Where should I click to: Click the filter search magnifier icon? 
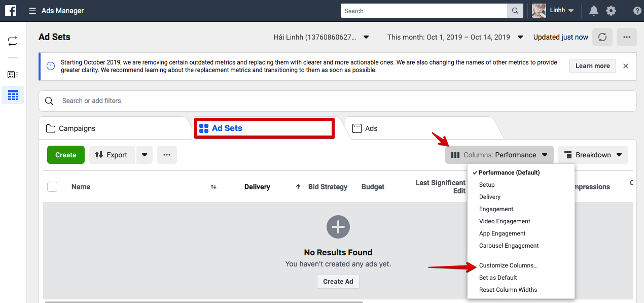point(49,101)
